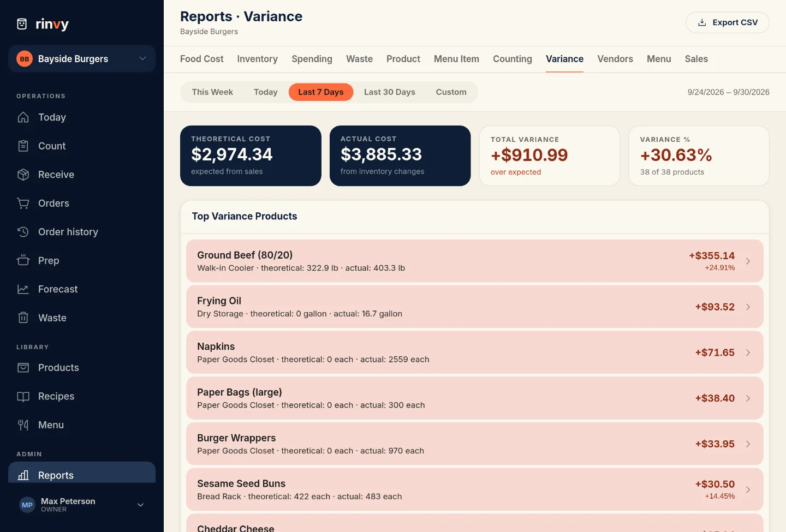Switch to the Menu report tab
Viewport: 786px width, 532px height.
click(659, 59)
